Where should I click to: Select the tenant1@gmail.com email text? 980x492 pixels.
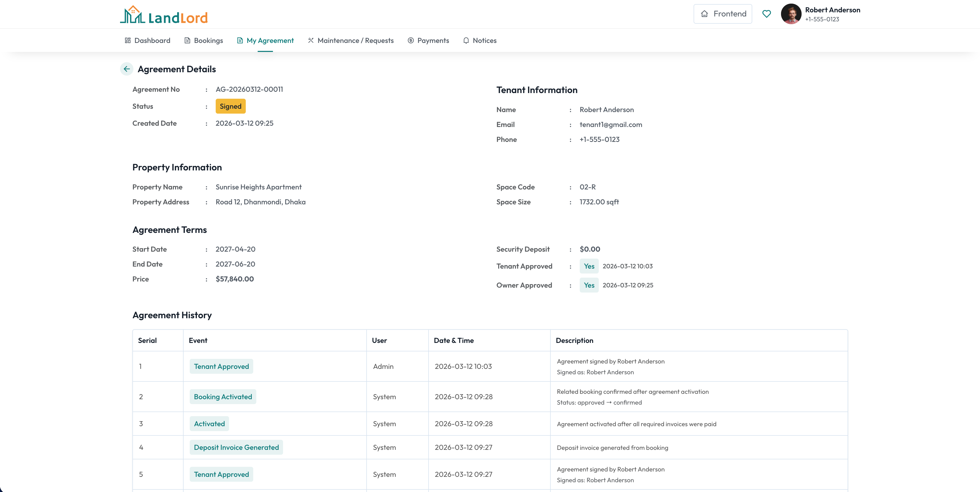click(x=611, y=124)
